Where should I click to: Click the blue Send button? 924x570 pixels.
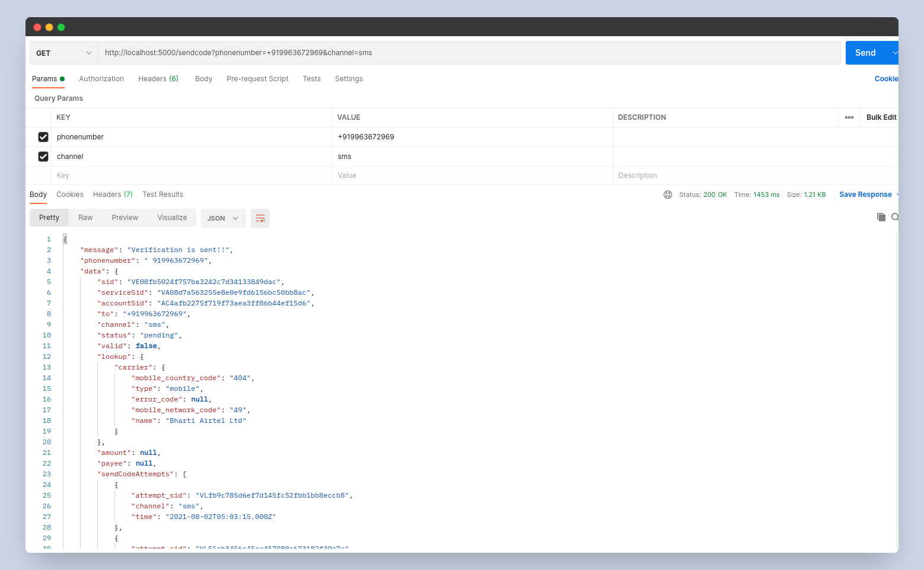865,53
